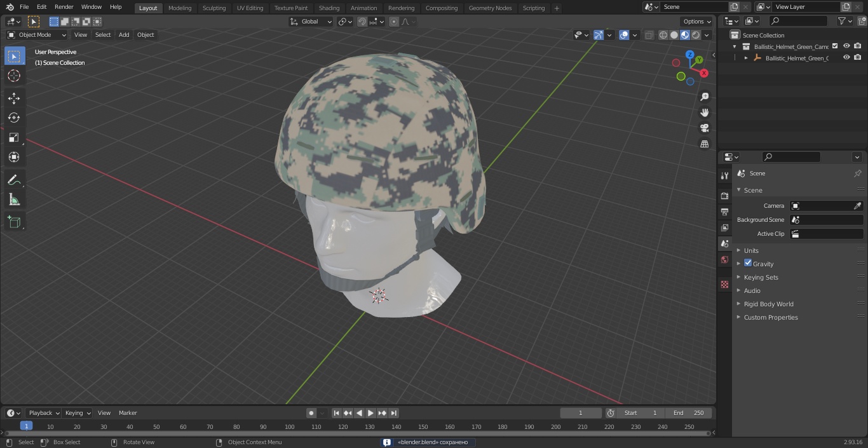This screenshot has width=868, height=448.
Task: Switch perspective/orthographic with grid icon
Action: [x=704, y=144]
